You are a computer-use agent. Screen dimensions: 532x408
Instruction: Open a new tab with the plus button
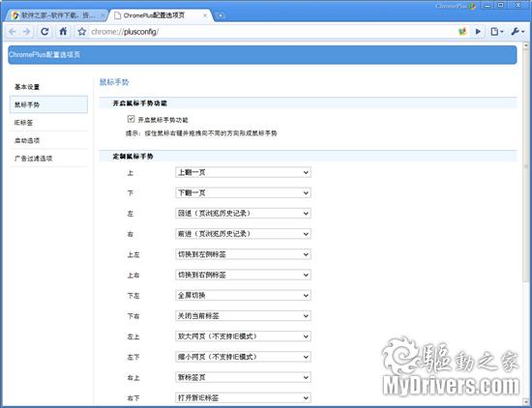pos(221,15)
